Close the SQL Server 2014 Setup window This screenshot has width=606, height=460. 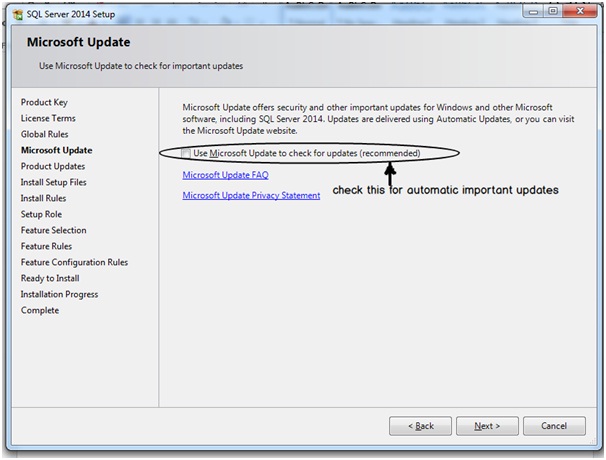(580, 12)
